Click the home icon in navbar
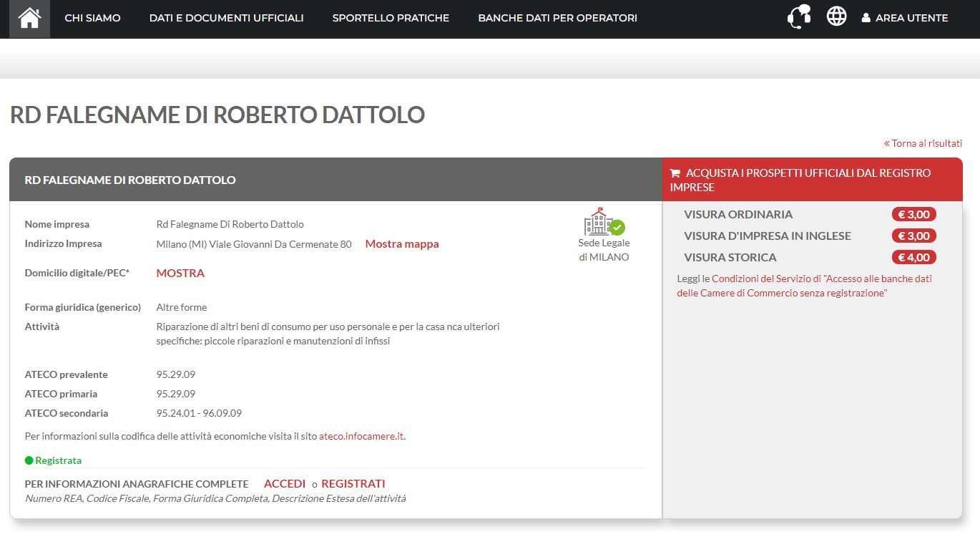The image size is (980, 542). pyautogui.click(x=29, y=19)
